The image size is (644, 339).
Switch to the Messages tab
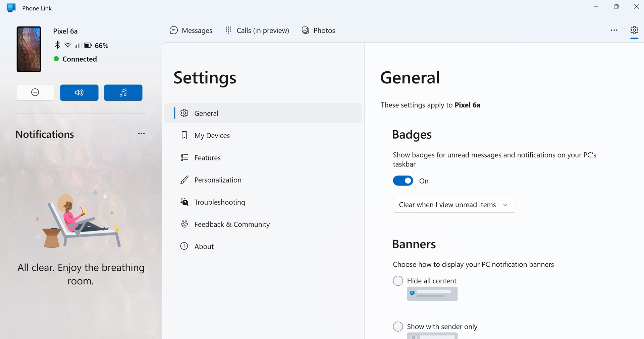pos(191,30)
